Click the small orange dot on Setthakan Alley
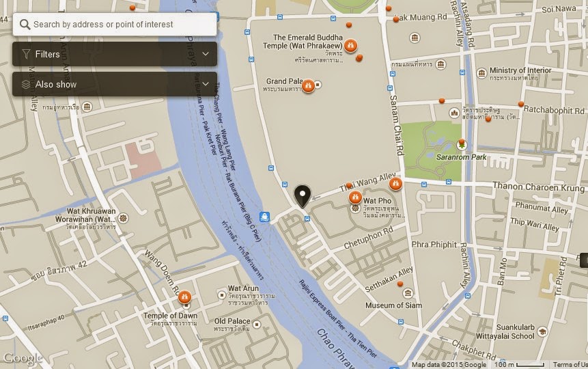The image size is (588, 369). pos(400,284)
